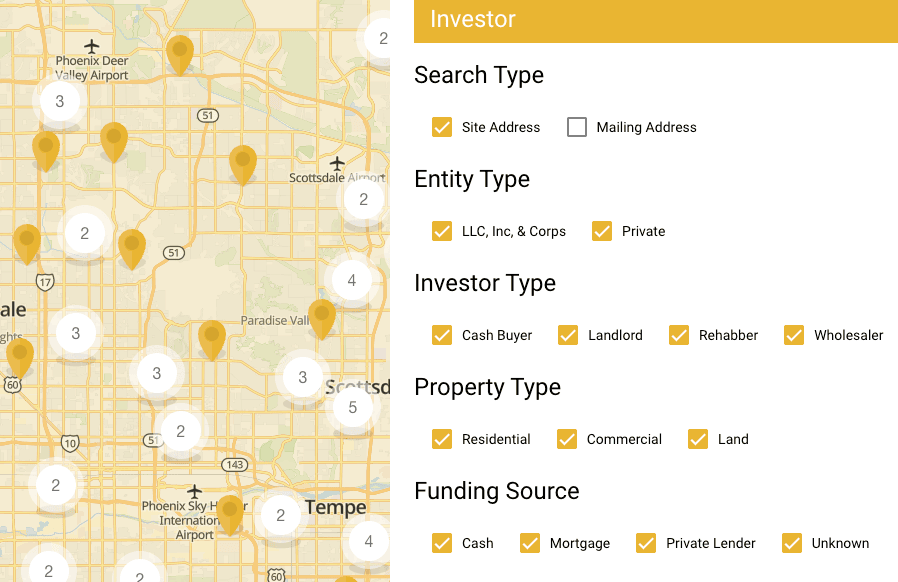
Task: Toggle the Private Lender funding source
Action: (646, 543)
